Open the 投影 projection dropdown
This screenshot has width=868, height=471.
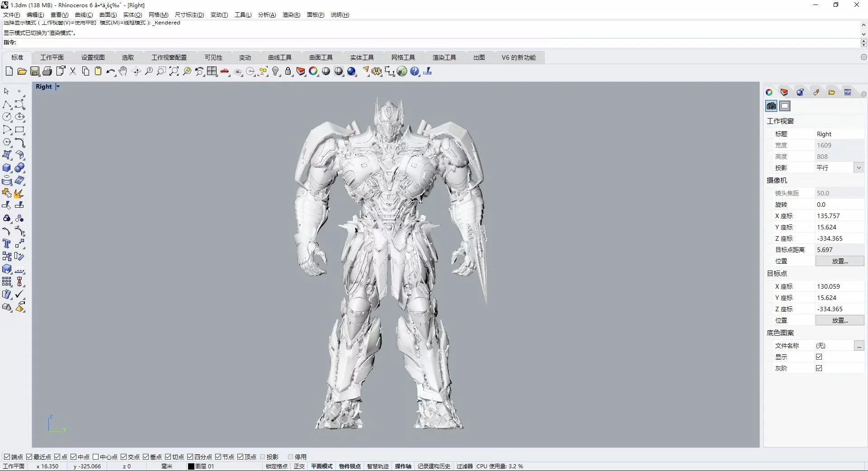[x=859, y=167]
